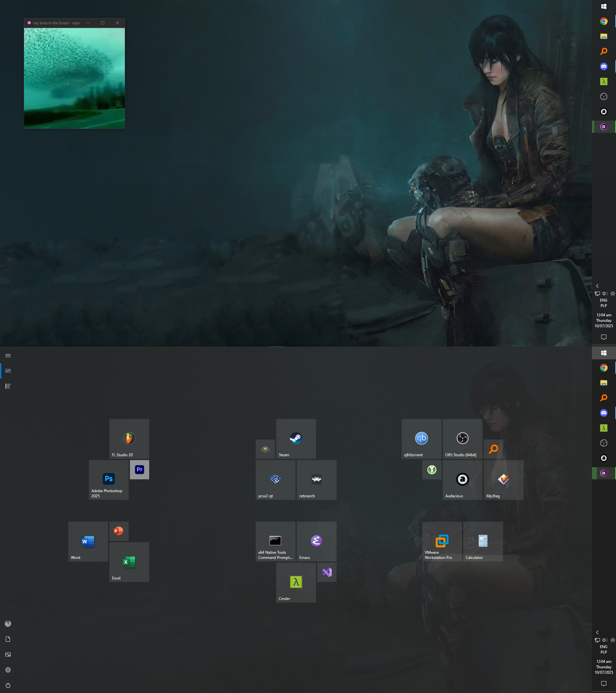Switch to Pinned tiles view in Start
Viewport: 616px width, 693px height.
(x=8, y=371)
